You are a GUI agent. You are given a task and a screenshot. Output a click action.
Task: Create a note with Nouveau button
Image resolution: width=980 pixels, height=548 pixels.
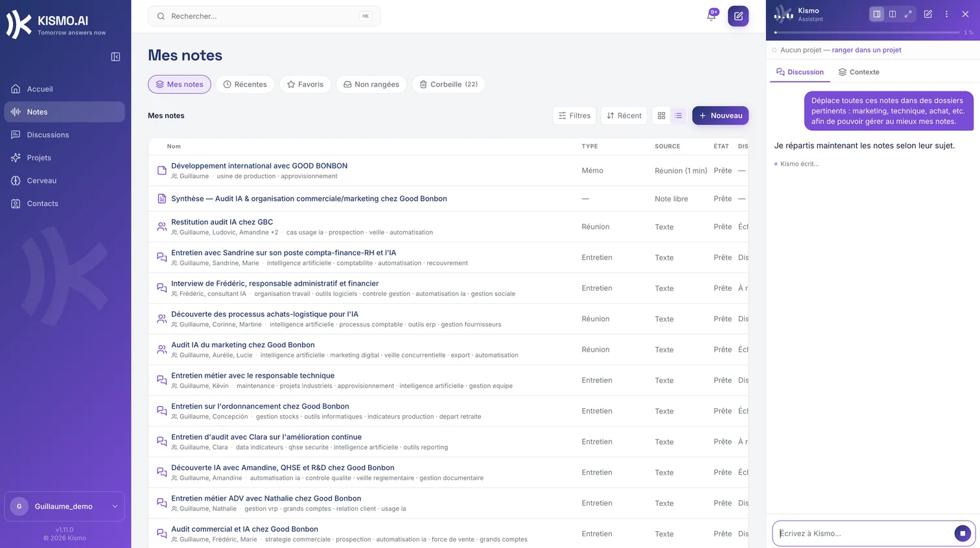(x=720, y=115)
